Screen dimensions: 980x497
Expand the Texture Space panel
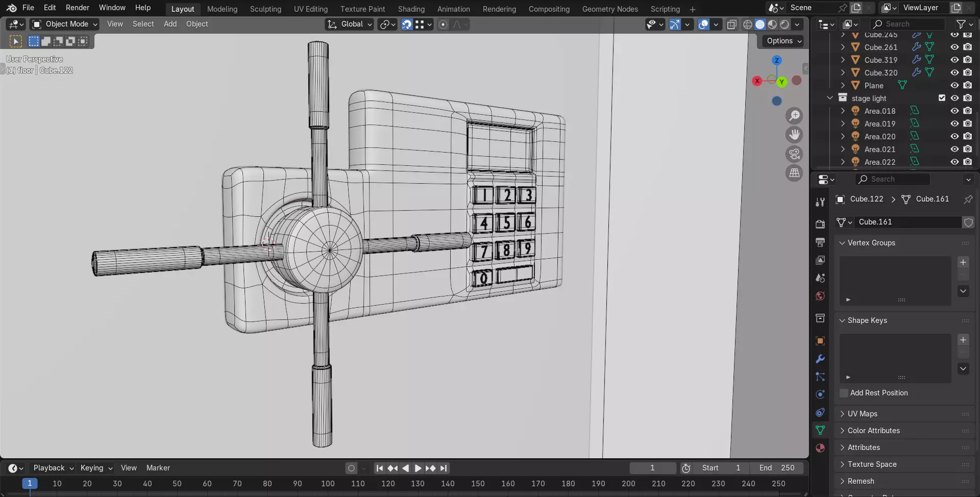click(842, 464)
